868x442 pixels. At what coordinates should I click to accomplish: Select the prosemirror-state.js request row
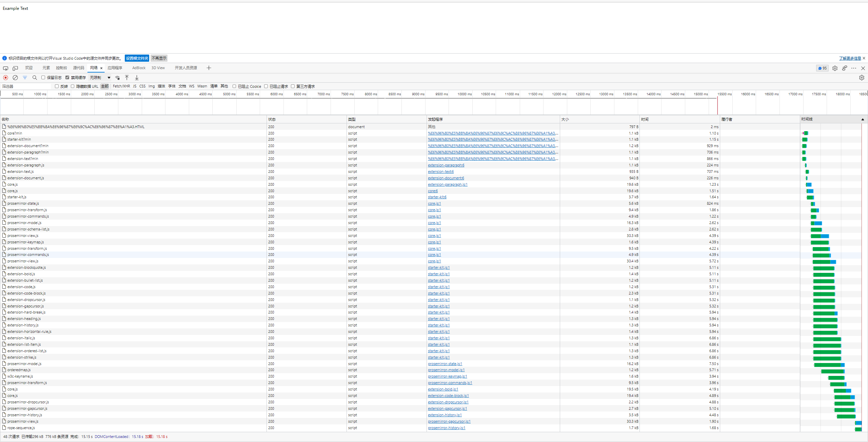23,203
